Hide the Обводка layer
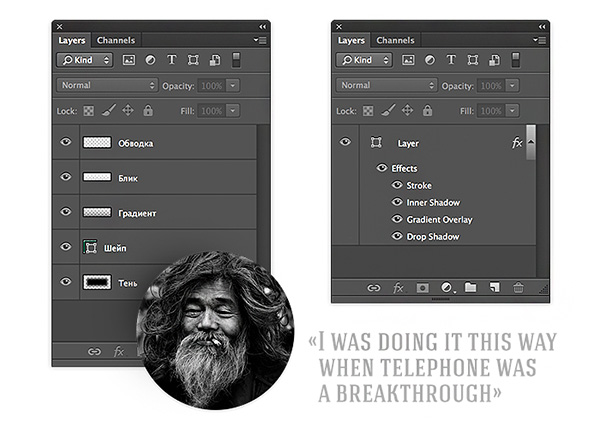 click(66, 143)
